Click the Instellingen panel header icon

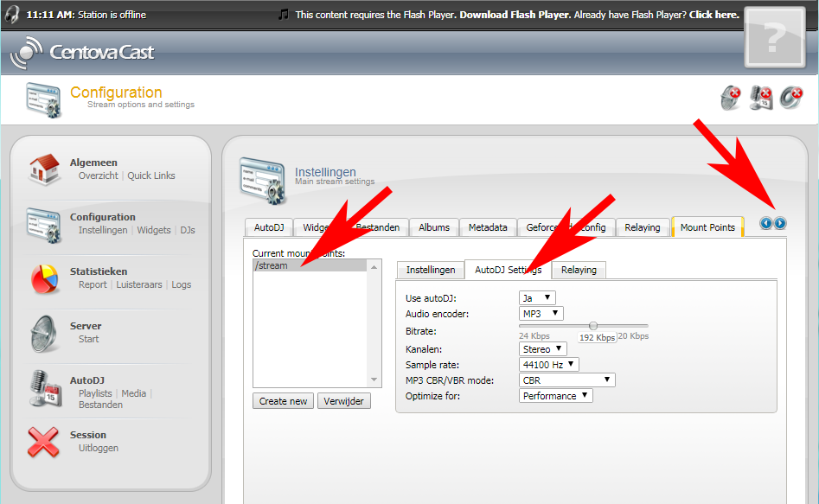263,182
